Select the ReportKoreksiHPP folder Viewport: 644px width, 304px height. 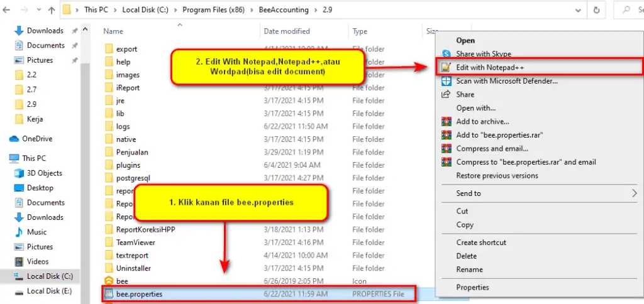(145, 229)
